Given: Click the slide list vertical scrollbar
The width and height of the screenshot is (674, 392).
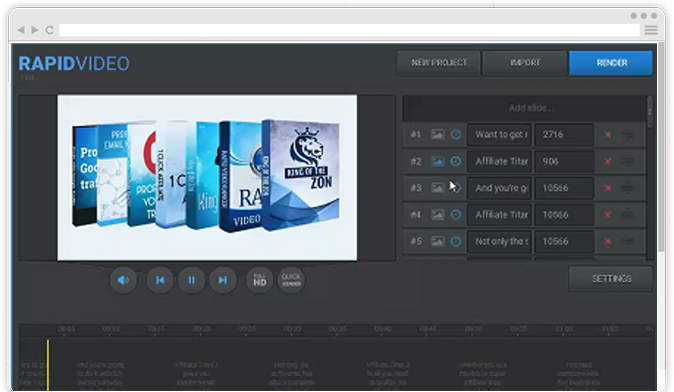Looking at the screenshot, I should (x=649, y=112).
